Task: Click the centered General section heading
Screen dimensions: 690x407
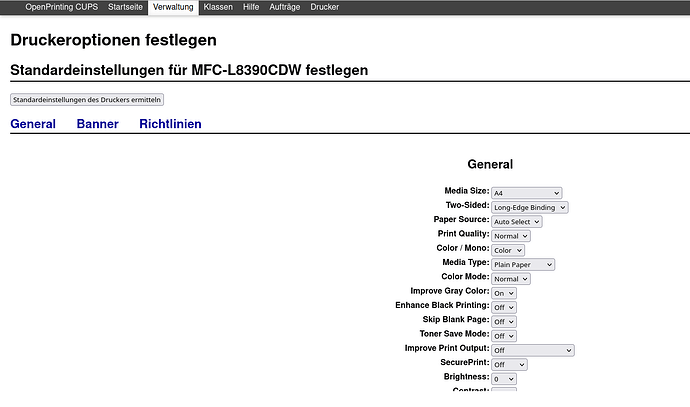Action: [x=490, y=164]
